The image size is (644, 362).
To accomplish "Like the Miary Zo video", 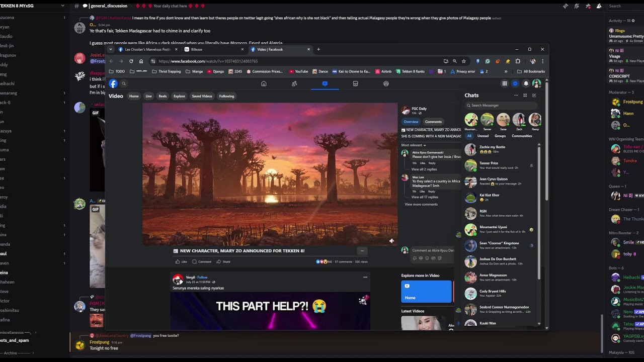I will [181, 262].
